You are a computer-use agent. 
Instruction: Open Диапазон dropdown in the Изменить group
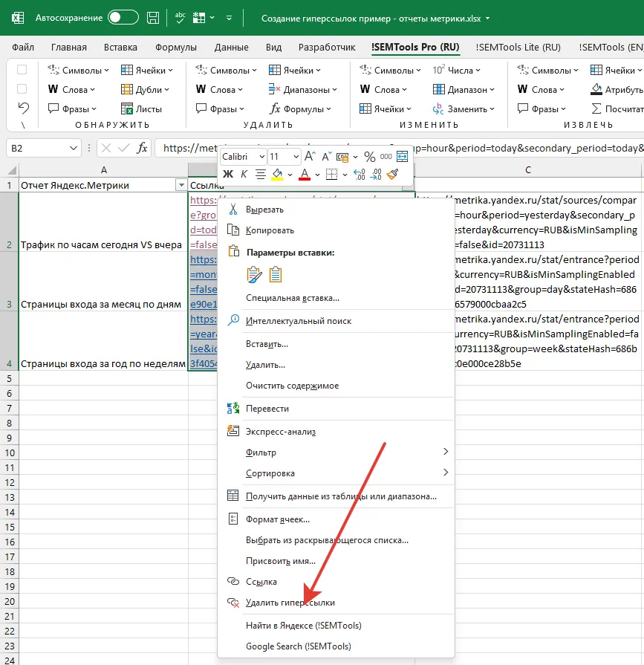coord(464,89)
